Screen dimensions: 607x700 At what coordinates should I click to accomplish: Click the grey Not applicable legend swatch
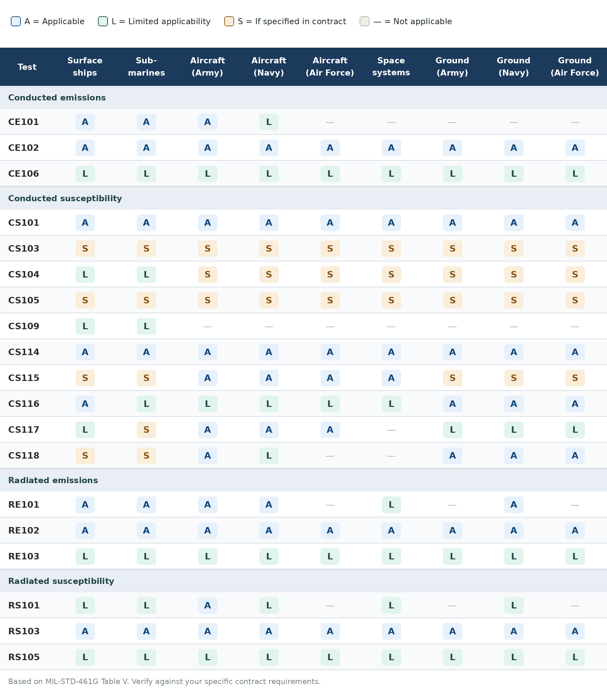(364, 21)
